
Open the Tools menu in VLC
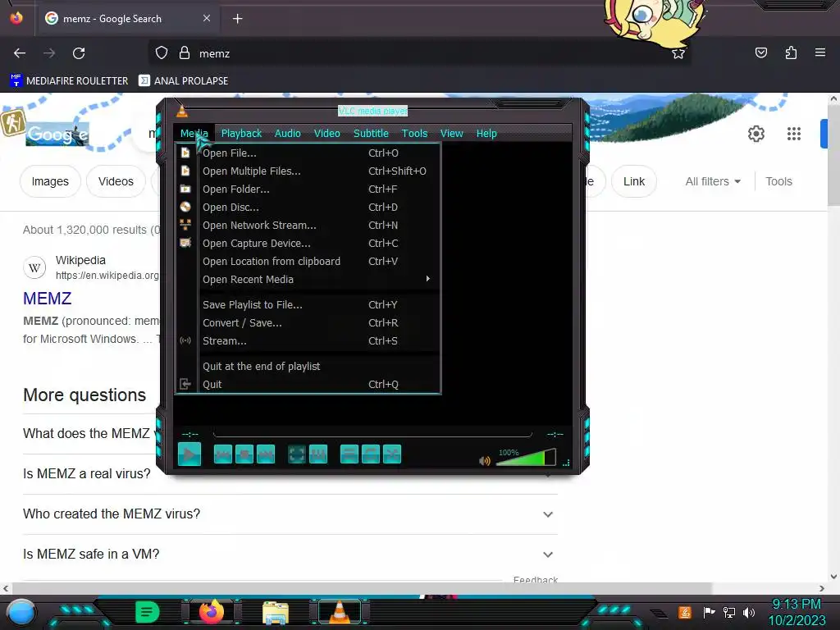coord(414,134)
